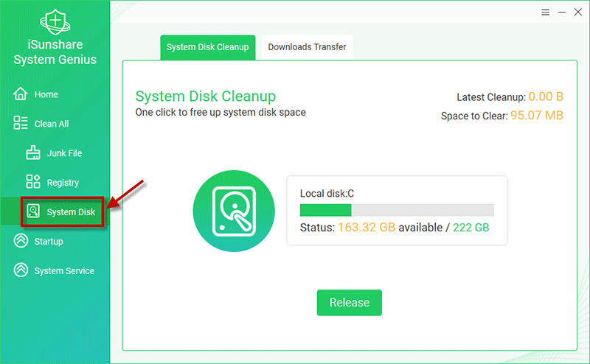
Task: Click the System Disk Cleanup heading
Action: (x=206, y=97)
